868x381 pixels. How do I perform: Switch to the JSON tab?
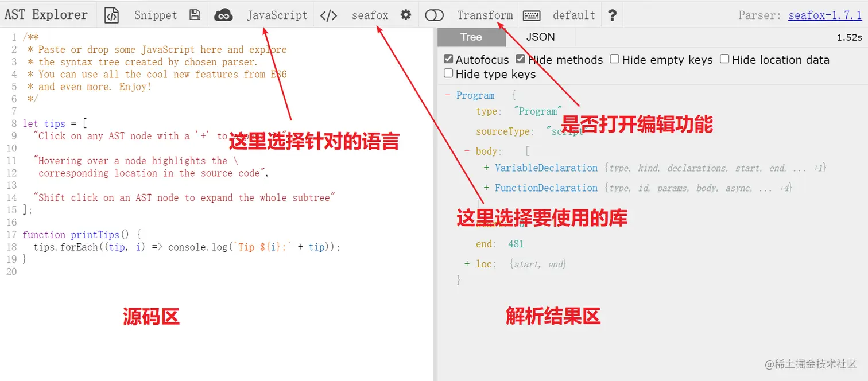click(540, 37)
